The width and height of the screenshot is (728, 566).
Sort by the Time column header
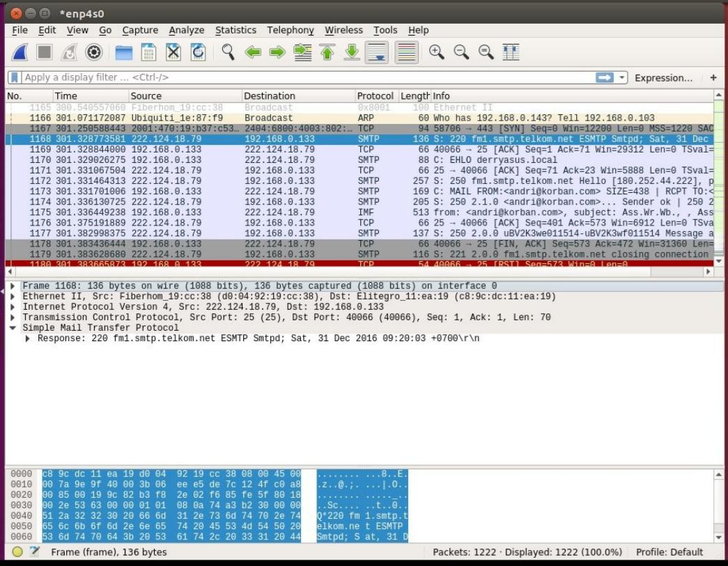click(91, 96)
